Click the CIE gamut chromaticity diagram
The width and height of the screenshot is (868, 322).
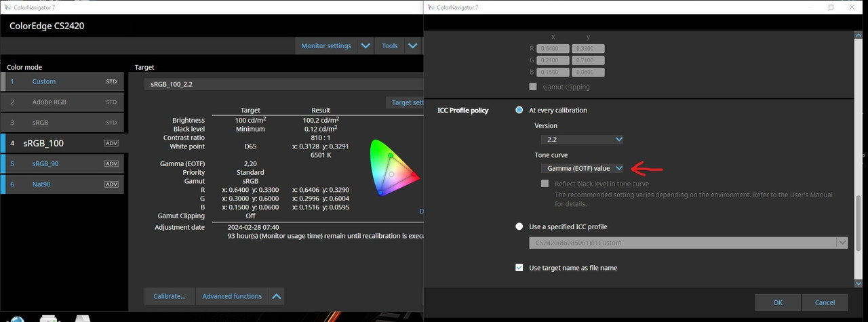(x=395, y=167)
